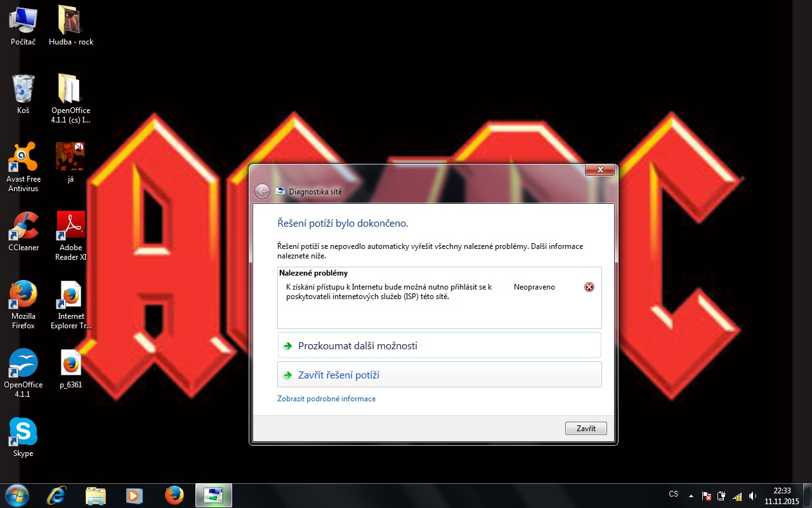Click the Řešení potíží bylo dokončeno heading
Screen dimensions: 812x508
coord(343,224)
